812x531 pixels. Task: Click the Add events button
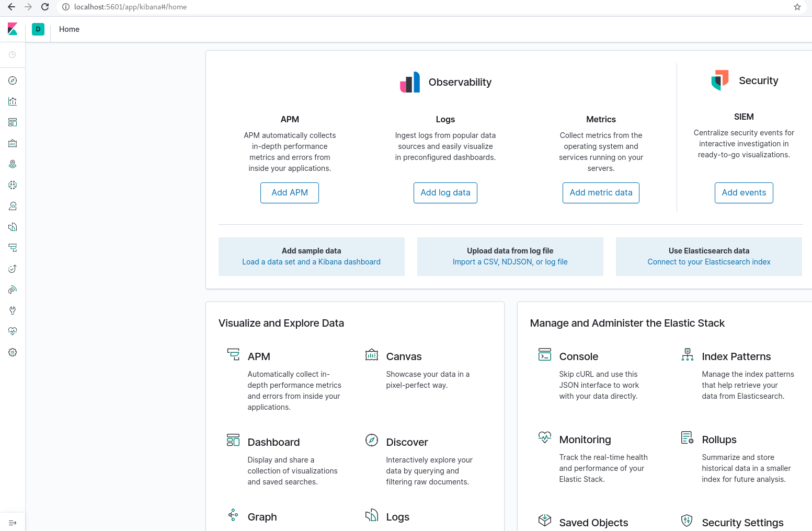pyautogui.click(x=744, y=193)
